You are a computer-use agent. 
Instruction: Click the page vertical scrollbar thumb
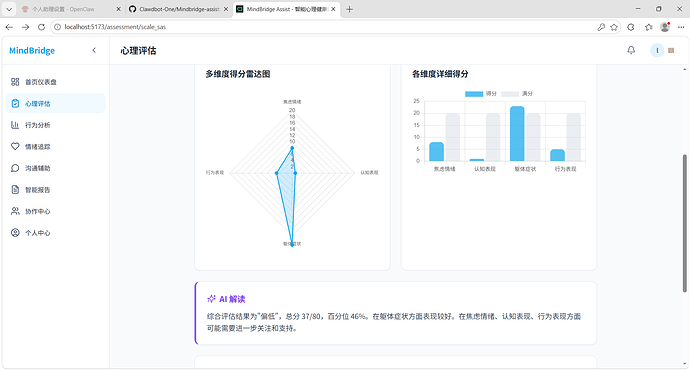[684, 223]
